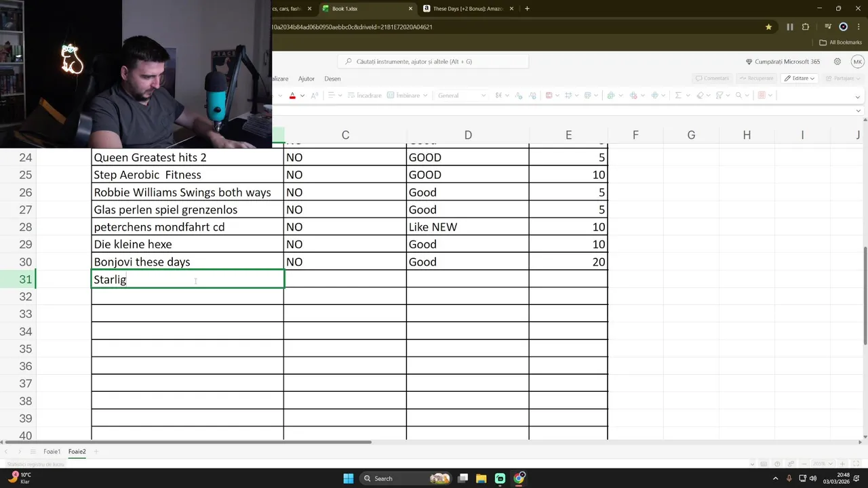Screen dimensions: 868x488
Task: Click the search tools input box
Action: coord(433,62)
